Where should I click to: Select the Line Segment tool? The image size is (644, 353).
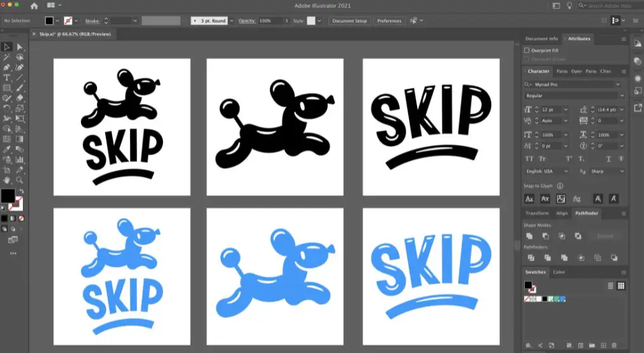[19, 77]
